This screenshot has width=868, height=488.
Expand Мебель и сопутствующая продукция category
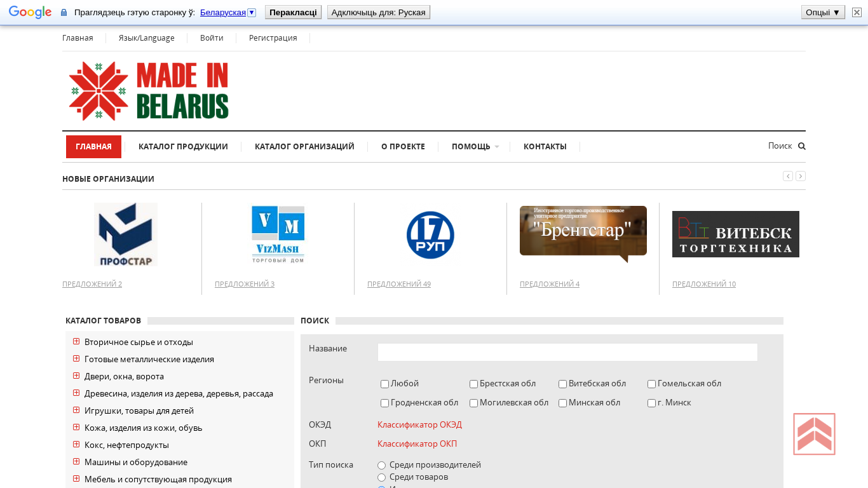pos(76,478)
